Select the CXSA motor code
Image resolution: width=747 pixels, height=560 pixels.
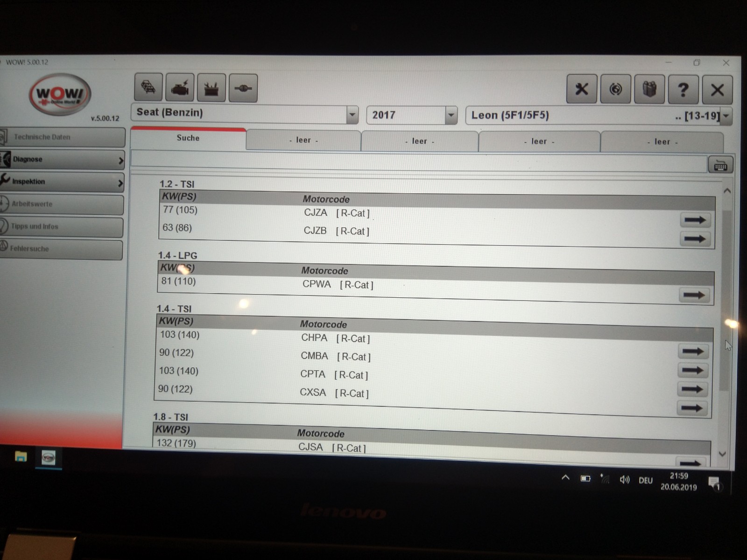313,392
